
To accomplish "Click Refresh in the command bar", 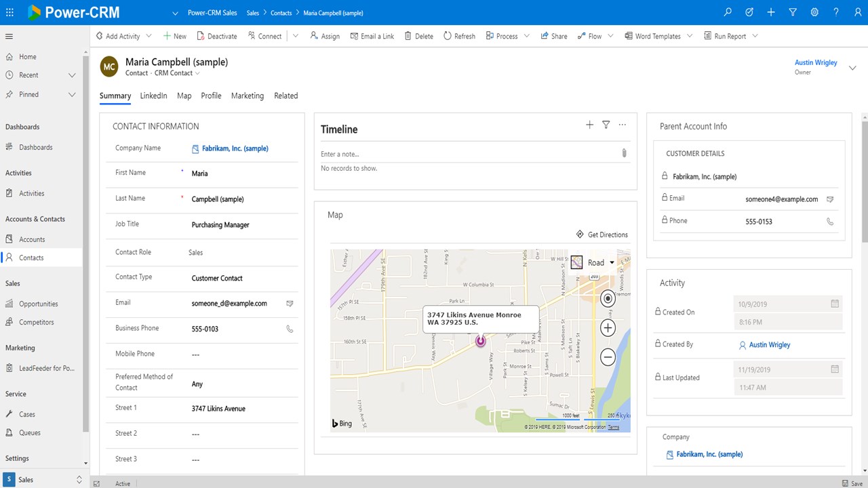I will coord(460,36).
